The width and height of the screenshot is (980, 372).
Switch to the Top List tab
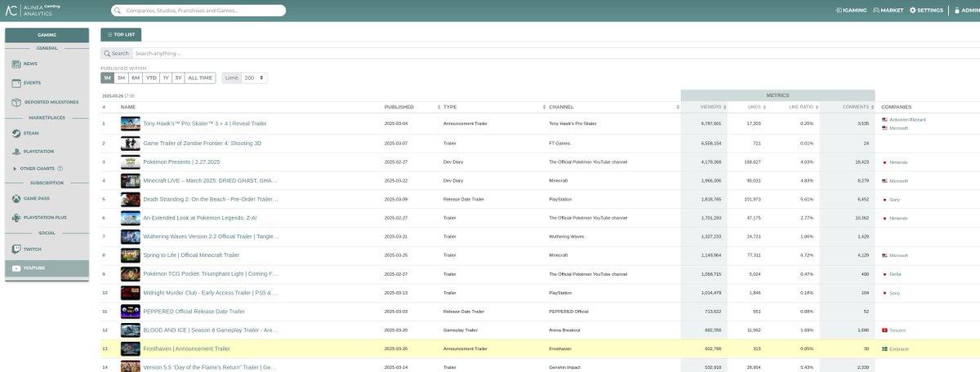point(122,35)
